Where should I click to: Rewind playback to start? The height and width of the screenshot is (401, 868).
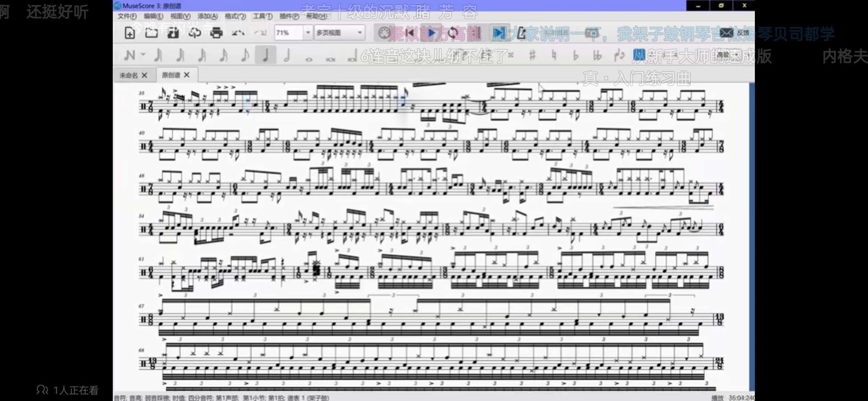point(410,33)
